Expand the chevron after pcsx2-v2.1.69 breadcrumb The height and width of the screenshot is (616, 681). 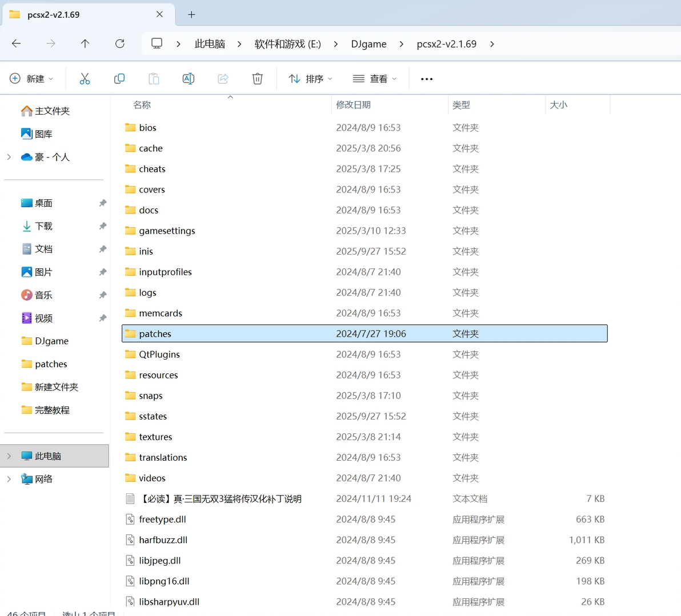(x=492, y=44)
